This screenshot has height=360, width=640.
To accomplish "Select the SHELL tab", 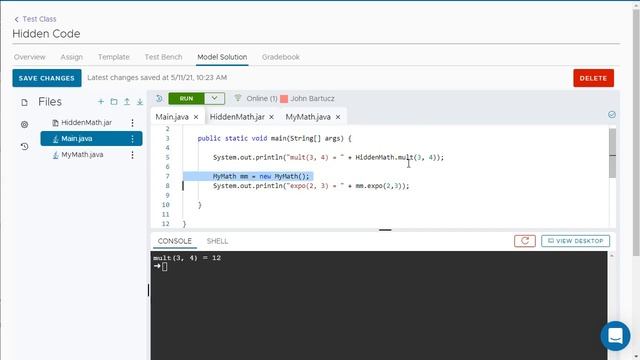I will coord(217,241).
